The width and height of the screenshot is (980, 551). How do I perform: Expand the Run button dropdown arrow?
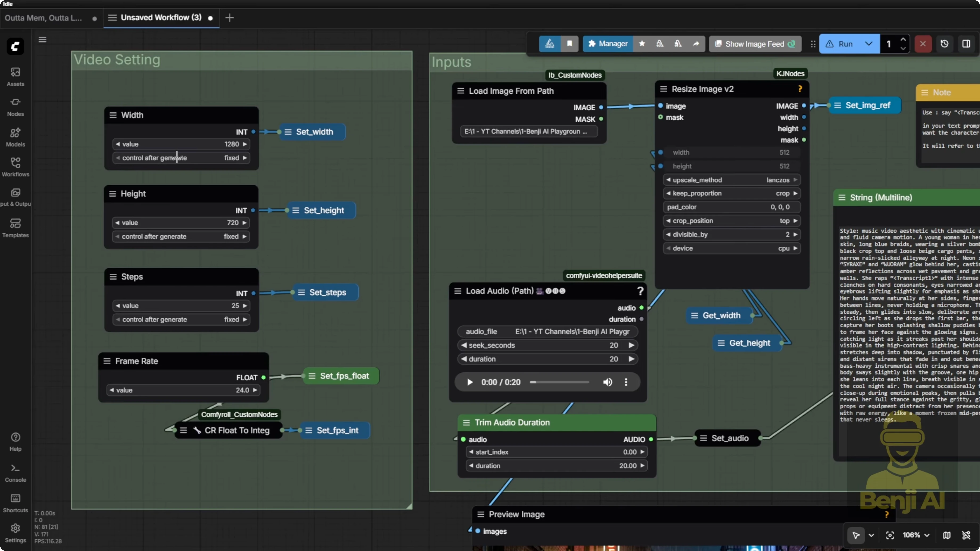click(868, 44)
